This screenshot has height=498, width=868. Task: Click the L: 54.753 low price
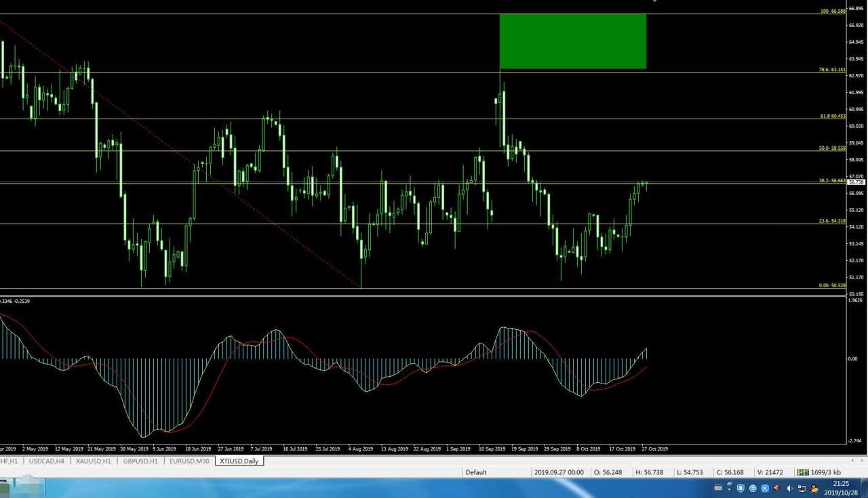[x=690, y=472]
